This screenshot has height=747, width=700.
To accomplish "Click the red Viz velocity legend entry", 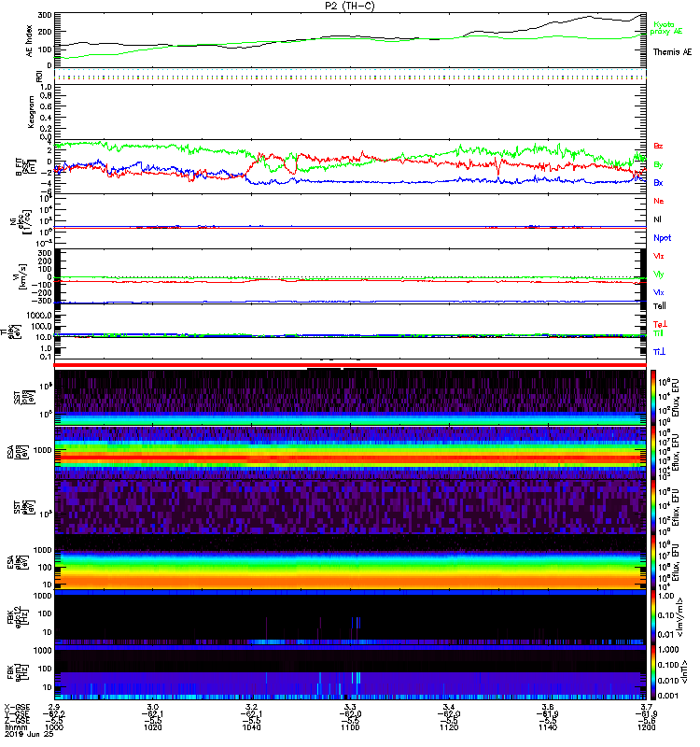I will pos(658,256).
